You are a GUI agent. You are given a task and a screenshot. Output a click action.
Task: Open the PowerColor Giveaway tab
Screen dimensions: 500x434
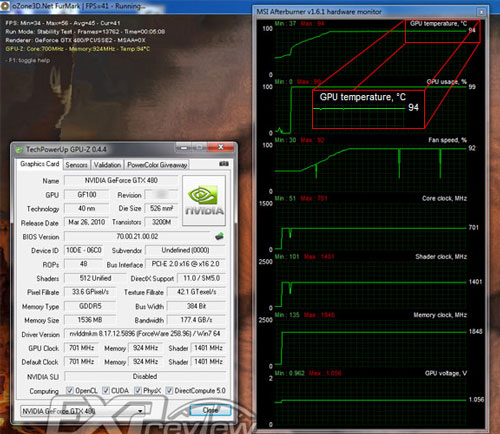click(x=157, y=165)
